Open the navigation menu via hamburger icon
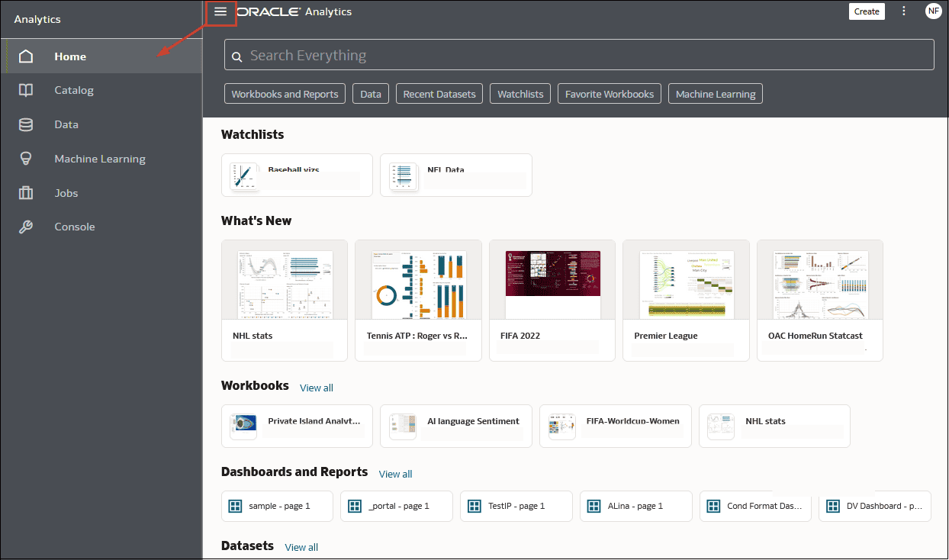This screenshot has height=560, width=949. point(221,11)
